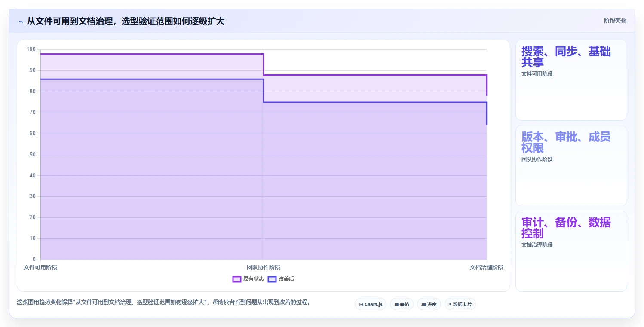Image resolution: width=644 pixels, height=327 pixels.
Task: Select the 进度 tag button
Action: pos(429,304)
